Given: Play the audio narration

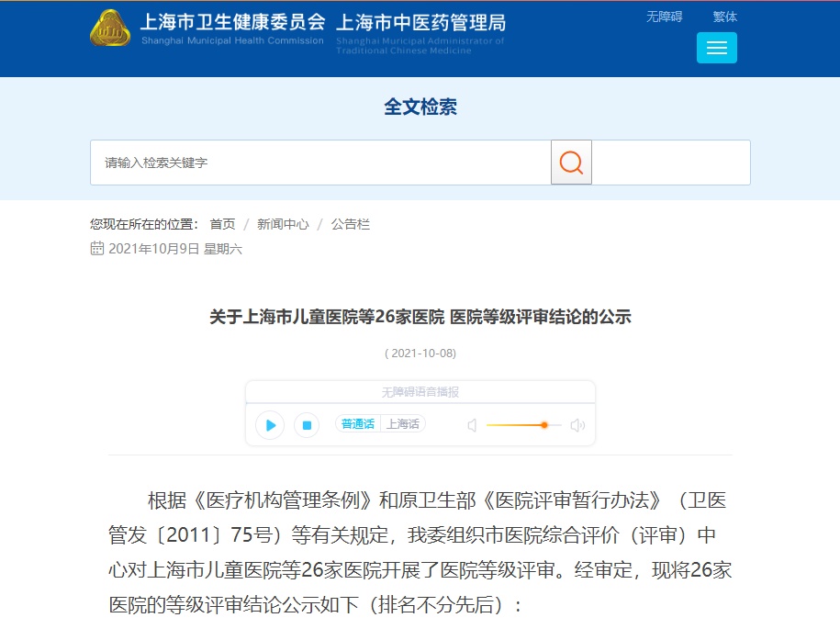Looking at the screenshot, I should 270,425.
